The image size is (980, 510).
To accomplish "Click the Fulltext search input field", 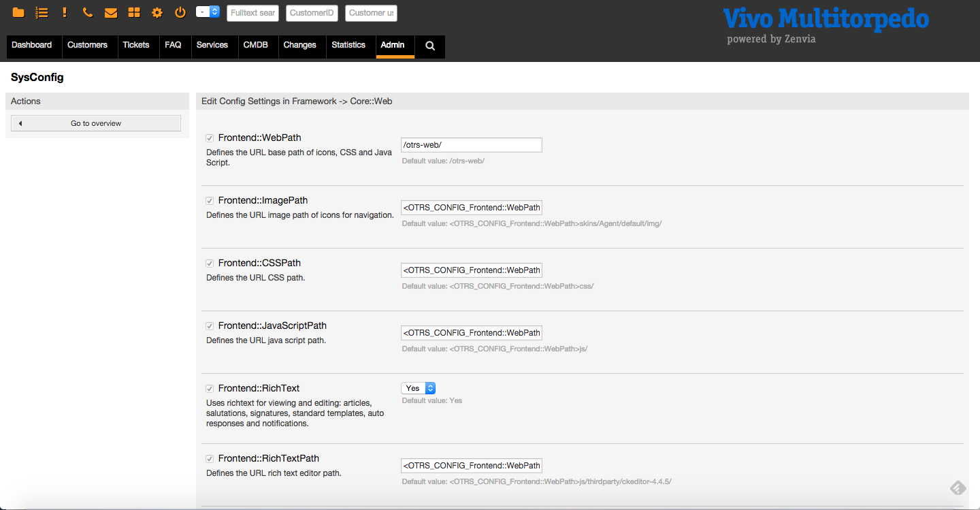I will point(252,13).
